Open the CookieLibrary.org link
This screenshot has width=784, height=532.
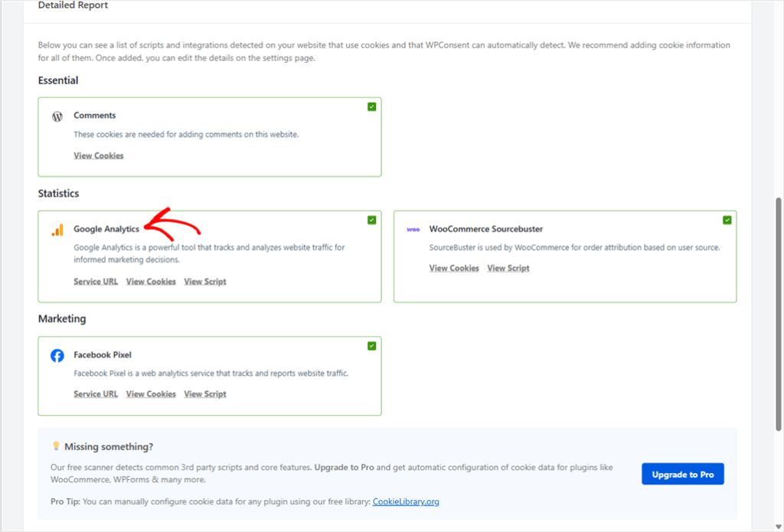(406, 501)
